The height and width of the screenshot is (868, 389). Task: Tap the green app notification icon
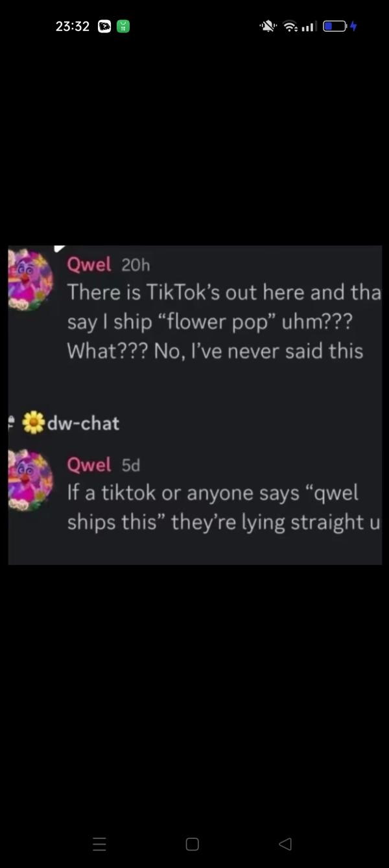click(x=123, y=27)
